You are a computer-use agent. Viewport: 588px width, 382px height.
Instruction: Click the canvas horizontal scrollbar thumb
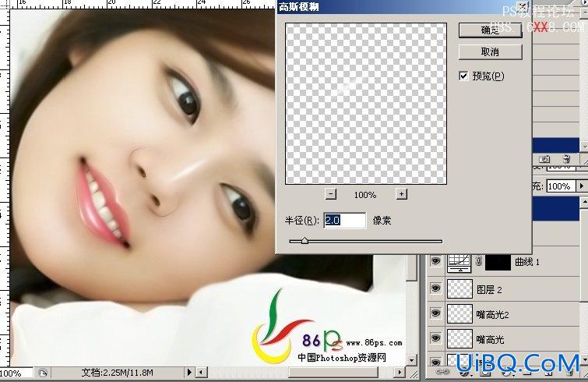(333, 372)
